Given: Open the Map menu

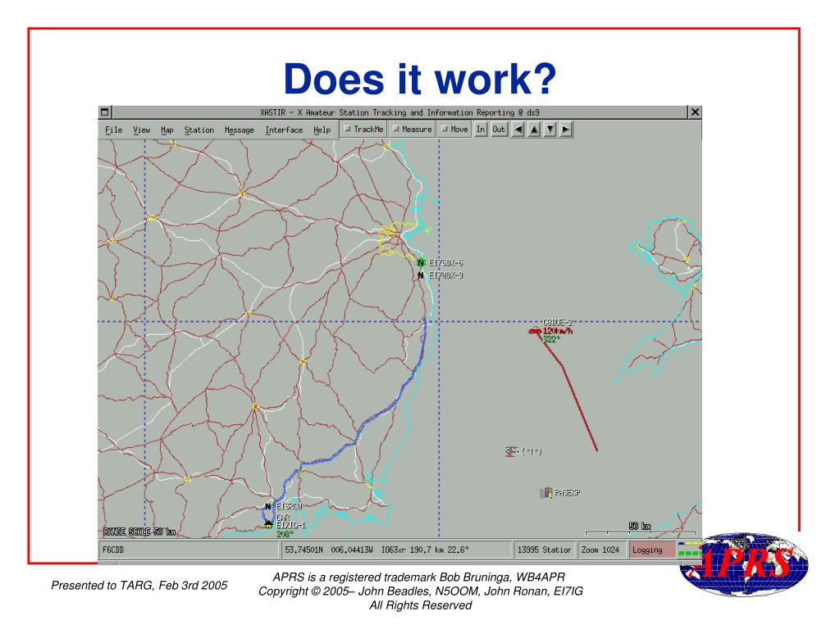Looking at the screenshot, I should (x=167, y=130).
